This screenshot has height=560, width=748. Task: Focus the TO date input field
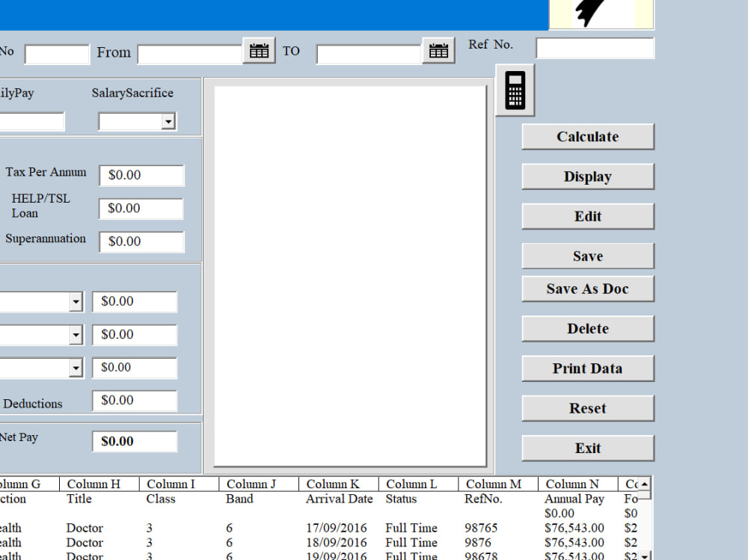(x=370, y=54)
